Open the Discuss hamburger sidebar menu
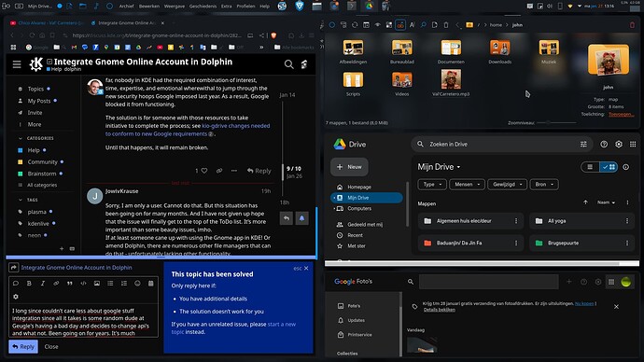The height and width of the screenshot is (362, 644). (17, 64)
